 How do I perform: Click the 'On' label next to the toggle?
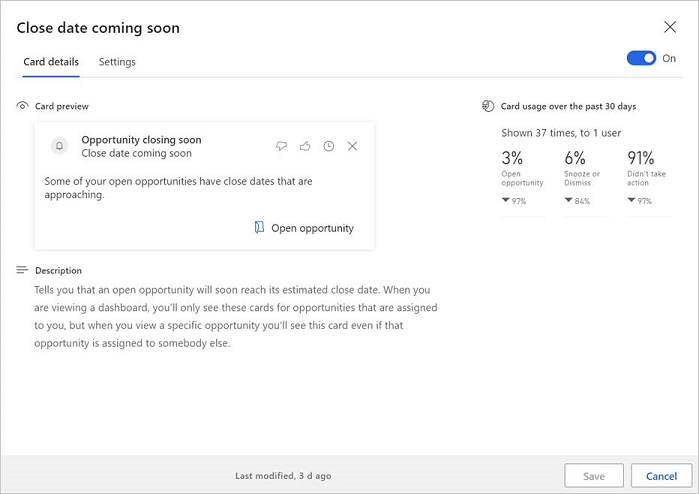pyautogui.click(x=669, y=58)
